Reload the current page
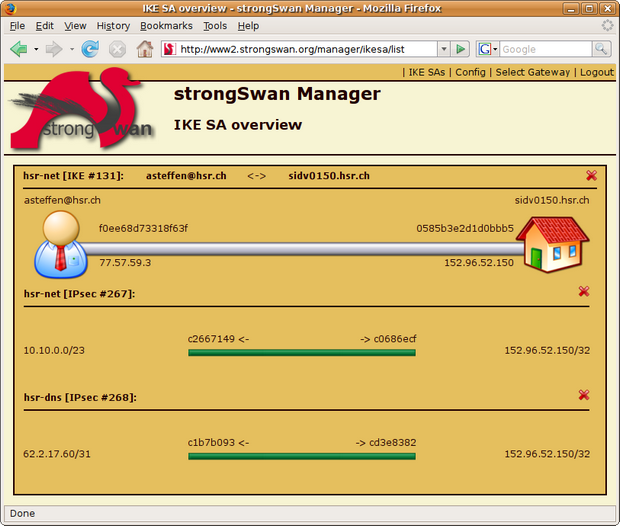 [90, 49]
